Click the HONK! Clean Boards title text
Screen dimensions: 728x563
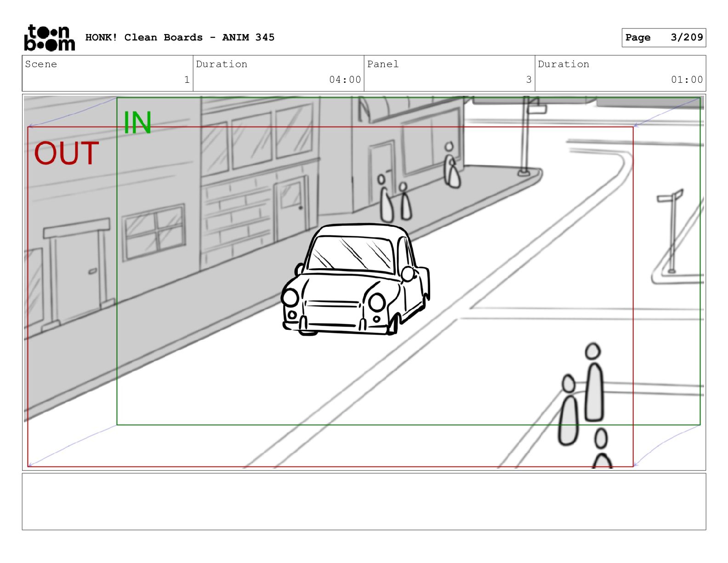tap(180, 38)
